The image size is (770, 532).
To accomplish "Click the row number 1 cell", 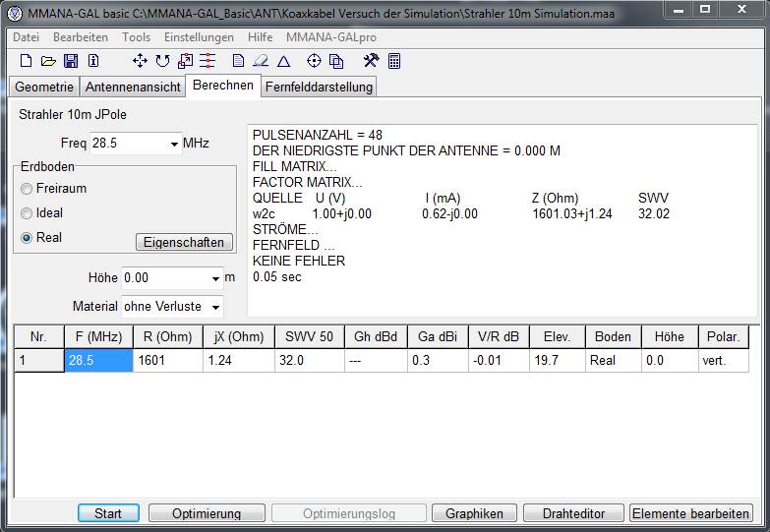I will (x=38, y=361).
